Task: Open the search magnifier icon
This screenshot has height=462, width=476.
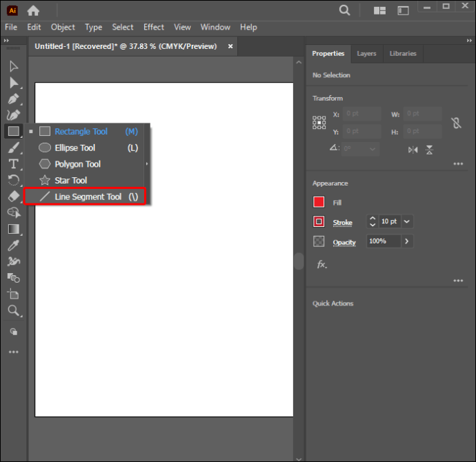Action: coord(344,10)
